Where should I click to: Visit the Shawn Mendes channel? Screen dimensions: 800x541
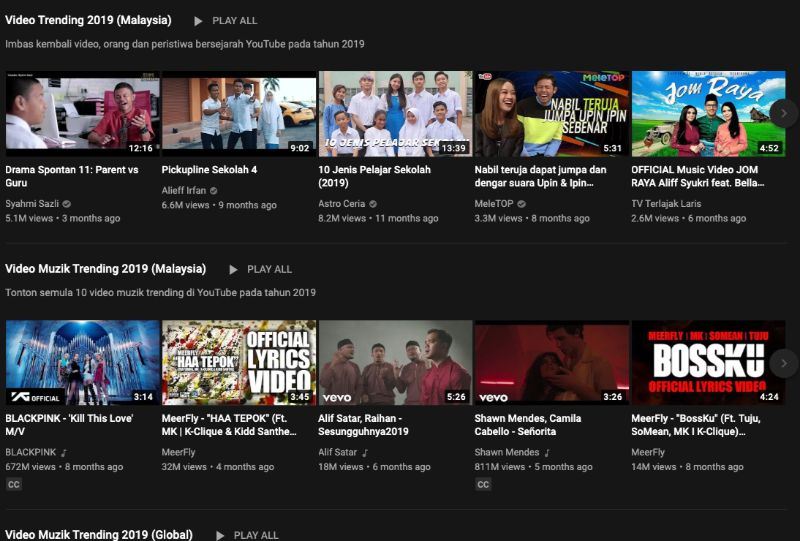(507, 452)
